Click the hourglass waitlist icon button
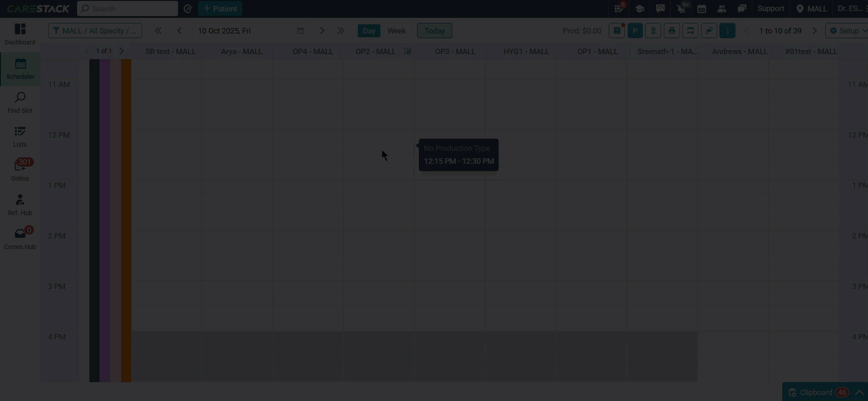Viewport: 868px width, 401px height. [x=653, y=31]
